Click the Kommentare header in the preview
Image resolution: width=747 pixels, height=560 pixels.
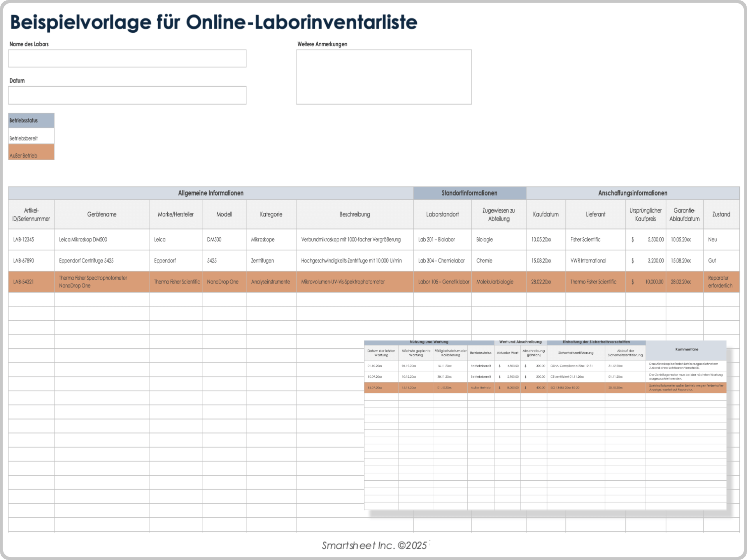[x=686, y=350]
